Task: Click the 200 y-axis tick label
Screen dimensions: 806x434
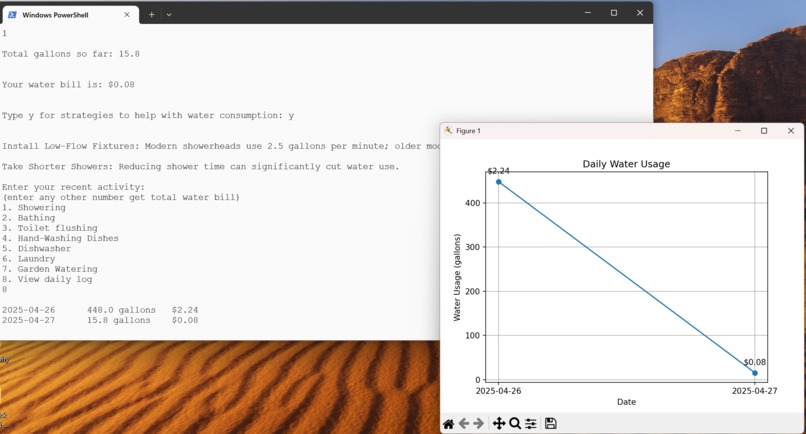Action: [x=472, y=291]
